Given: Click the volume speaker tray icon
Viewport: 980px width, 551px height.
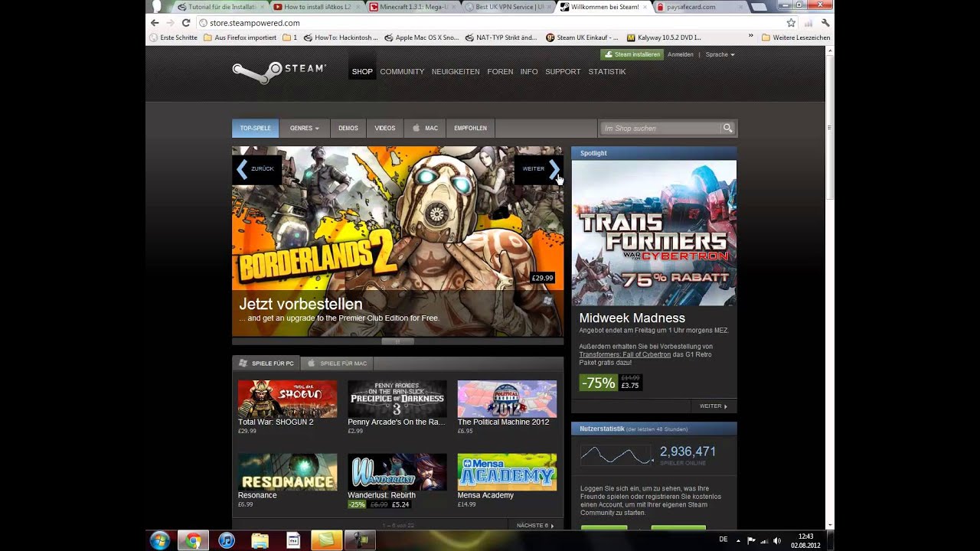Looking at the screenshot, I should click(777, 540).
